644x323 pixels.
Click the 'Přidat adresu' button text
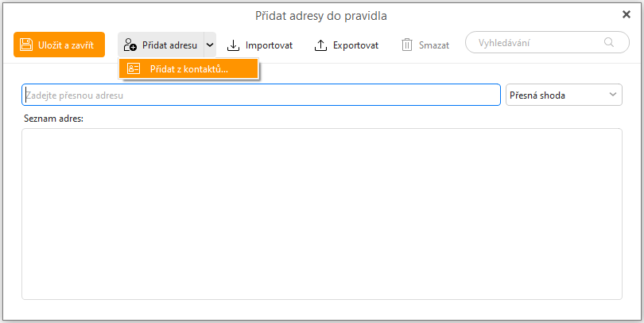[169, 45]
